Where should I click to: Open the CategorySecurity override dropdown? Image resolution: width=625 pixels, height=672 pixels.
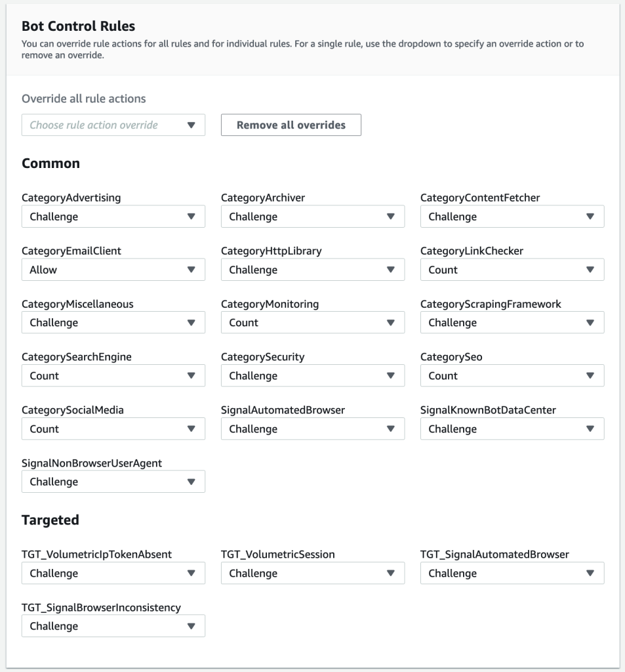pos(313,376)
